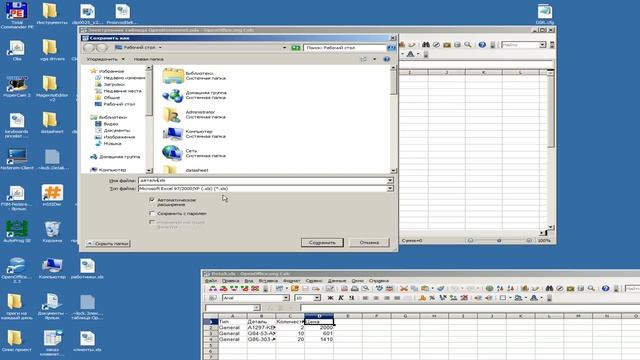Viewport: 640px width, 360px height.
Task: Click binoculars icon in background Calc window
Action: point(426,44)
